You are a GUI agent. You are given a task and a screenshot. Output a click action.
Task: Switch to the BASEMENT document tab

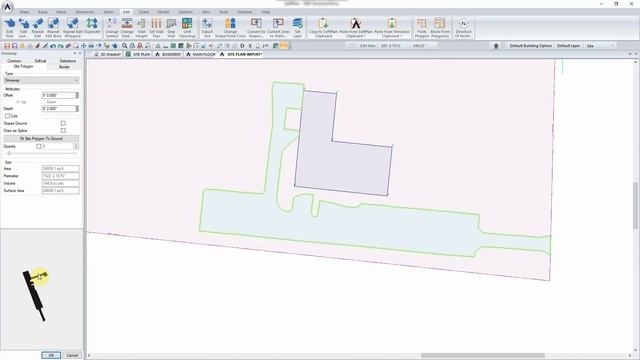[168, 54]
